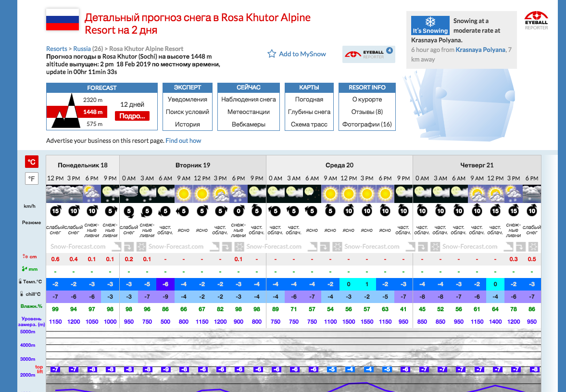Open the RESORT INFO menu header

tap(367, 88)
